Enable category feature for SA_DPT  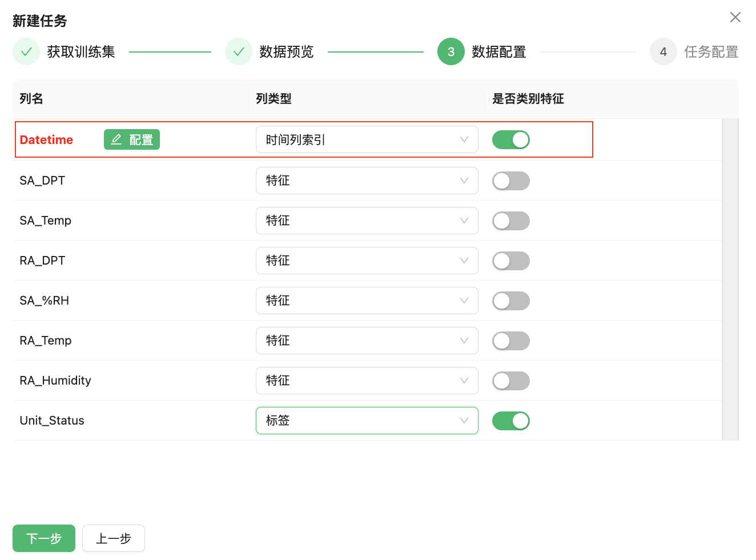tap(511, 181)
